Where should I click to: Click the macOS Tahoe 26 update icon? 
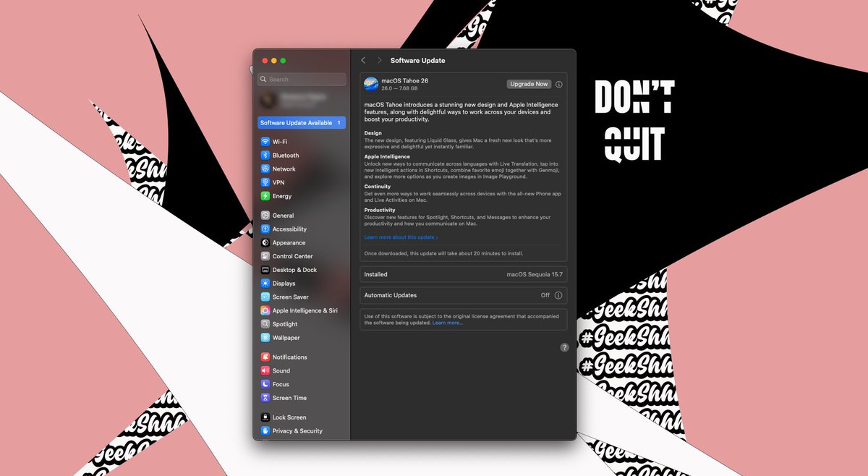(x=371, y=84)
